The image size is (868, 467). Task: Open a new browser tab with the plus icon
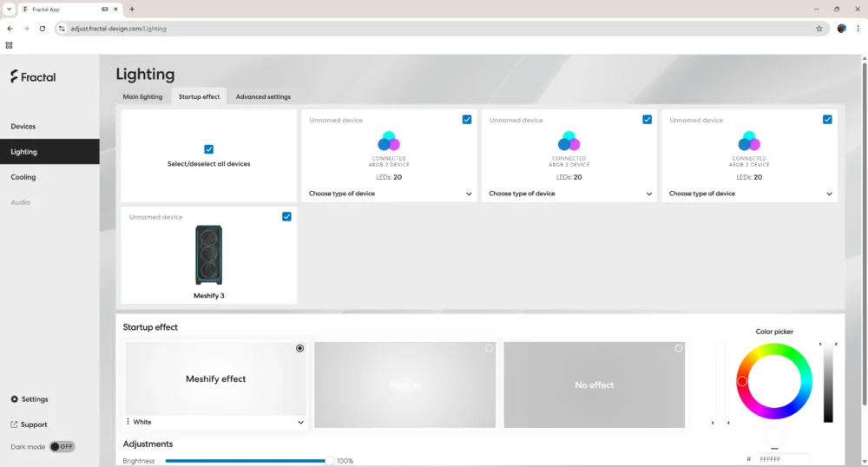pyautogui.click(x=132, y=9)
